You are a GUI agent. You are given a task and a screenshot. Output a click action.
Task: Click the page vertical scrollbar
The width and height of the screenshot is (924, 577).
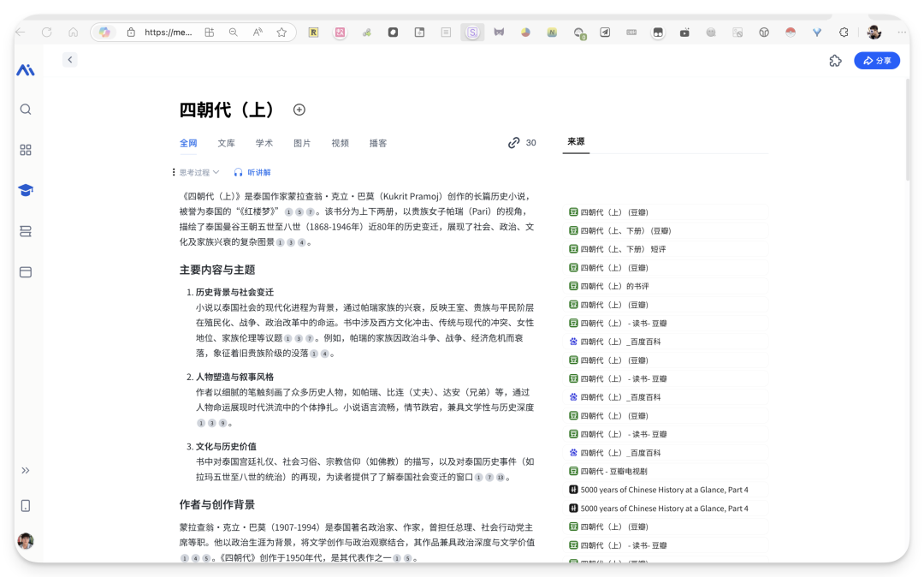[x=908, y=129]
